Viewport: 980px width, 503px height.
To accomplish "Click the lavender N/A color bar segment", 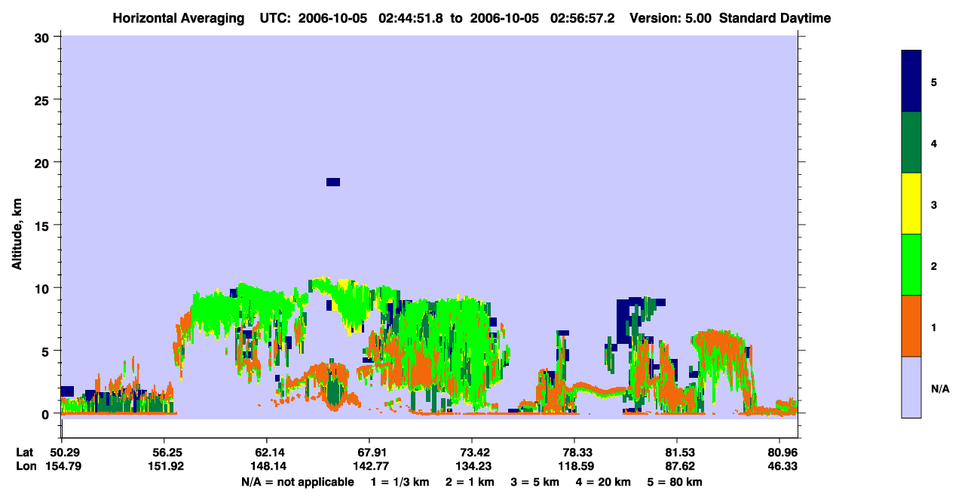I will tap(911, 387).
